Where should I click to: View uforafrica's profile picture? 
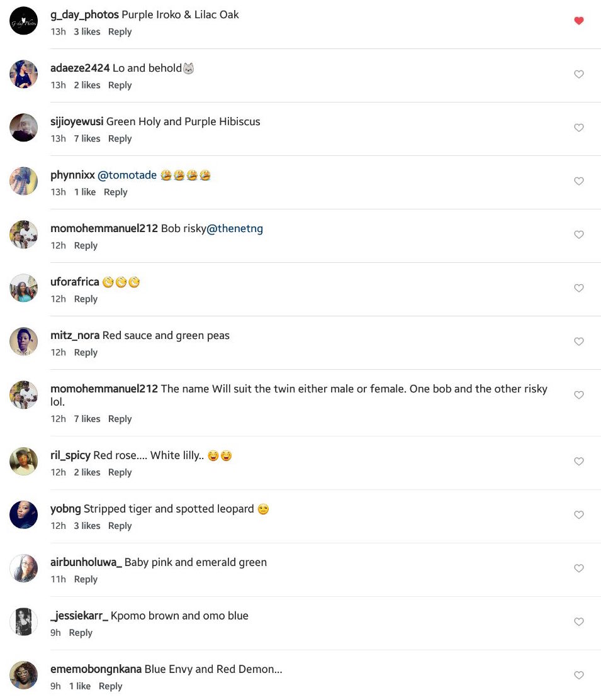coord(23,288)
